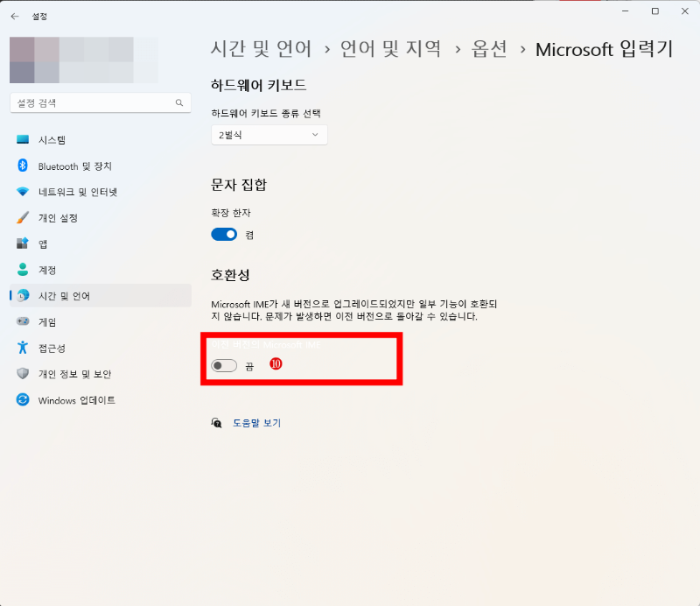Click the help headset icon
The image size is (700, 606).
click(216, 423)
